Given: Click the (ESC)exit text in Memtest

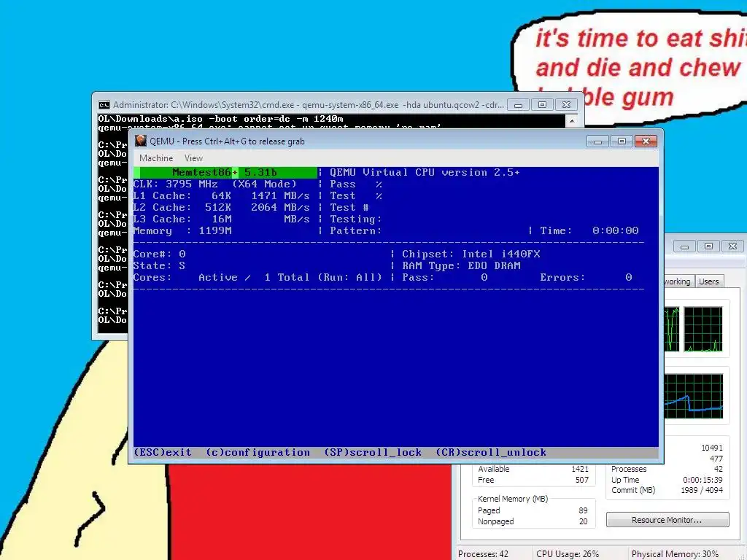Looking at the screenshot, I should (163, 452).
